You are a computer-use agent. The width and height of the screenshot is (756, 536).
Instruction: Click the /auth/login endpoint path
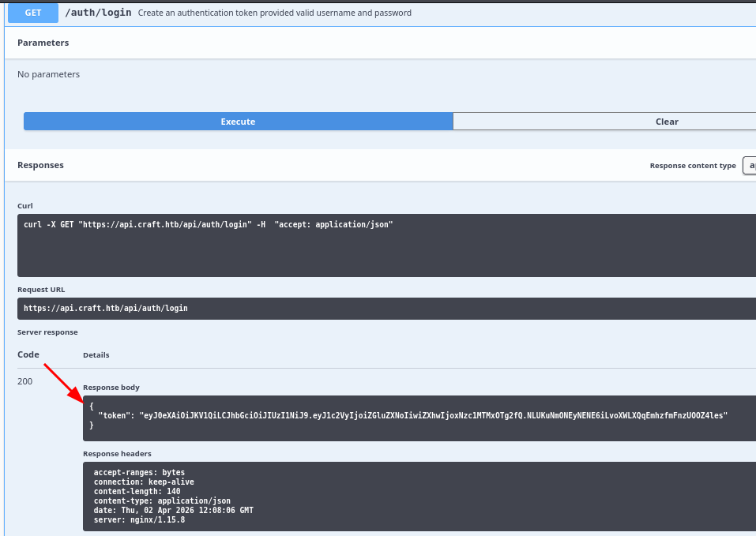(98, 13)
